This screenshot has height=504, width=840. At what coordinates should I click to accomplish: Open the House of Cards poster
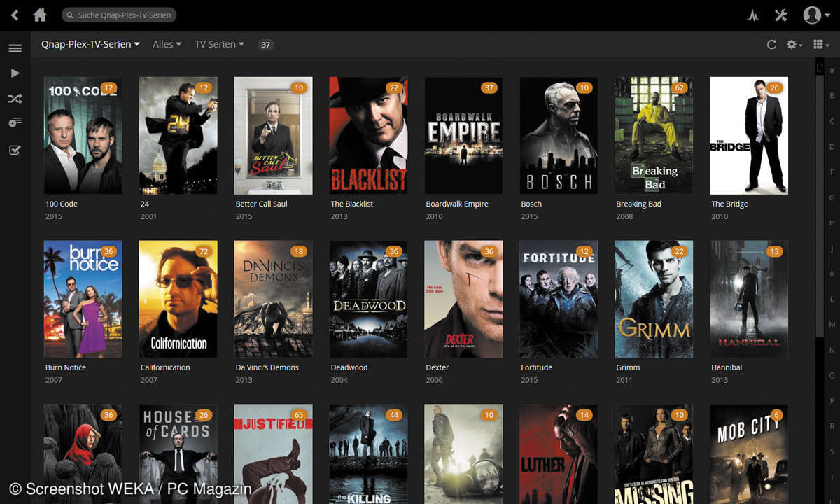tap(178, 454)
